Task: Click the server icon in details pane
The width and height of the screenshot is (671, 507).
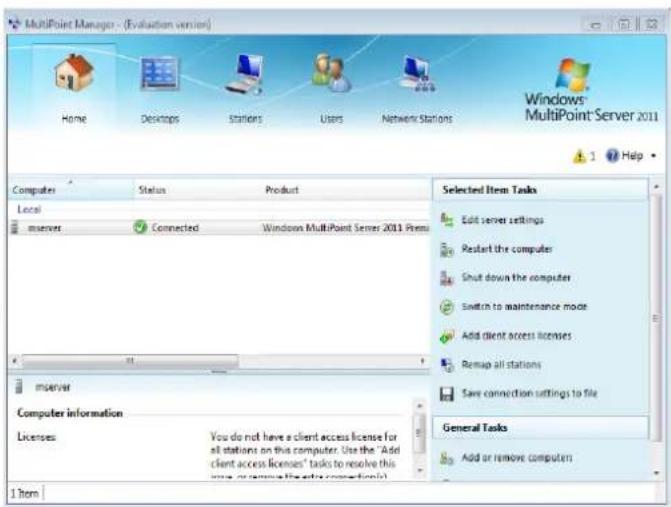Action: point(19,386)
